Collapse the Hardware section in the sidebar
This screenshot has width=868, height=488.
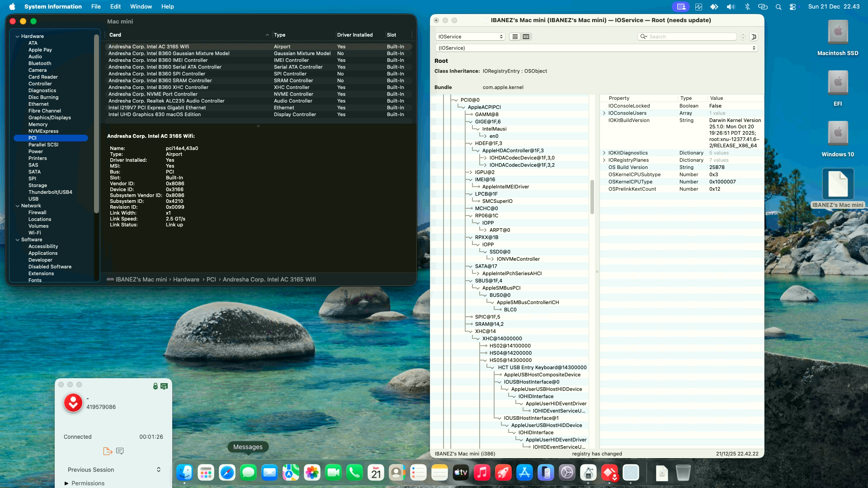pyautogui.click(x=18, y=36)
